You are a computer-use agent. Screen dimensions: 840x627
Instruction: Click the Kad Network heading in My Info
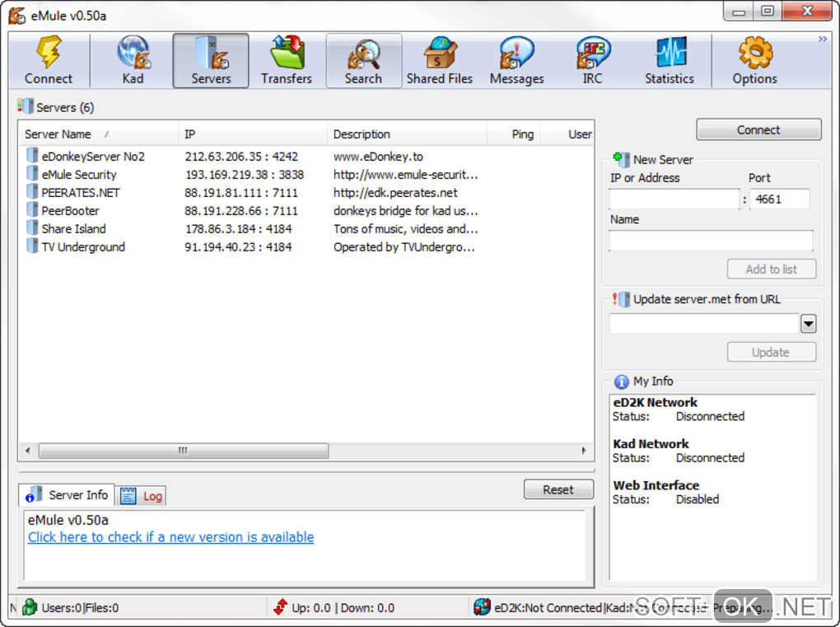pos(651,444)
